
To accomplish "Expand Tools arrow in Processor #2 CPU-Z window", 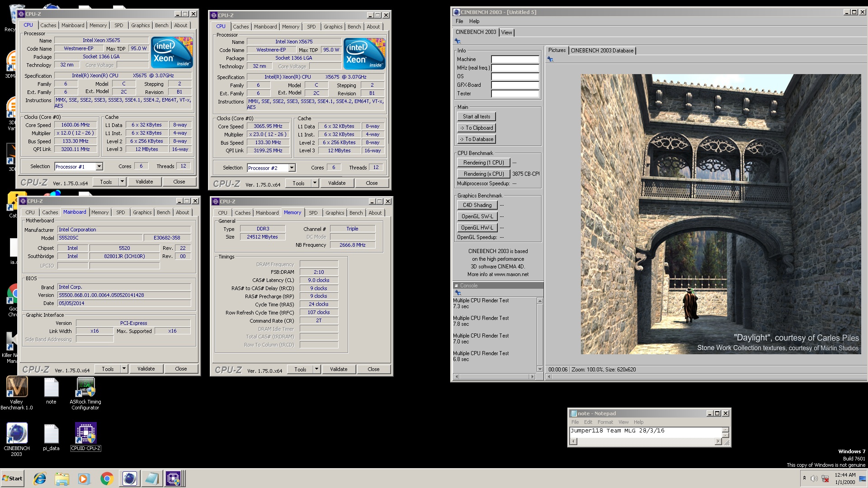I will 315,183.
